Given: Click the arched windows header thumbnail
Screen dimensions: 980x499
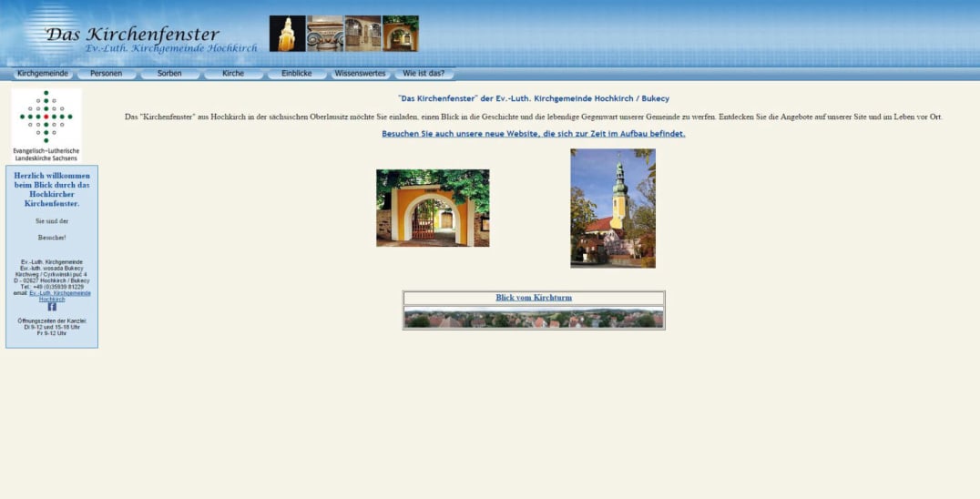Looking at the screenshot, I should click(362, 33).
